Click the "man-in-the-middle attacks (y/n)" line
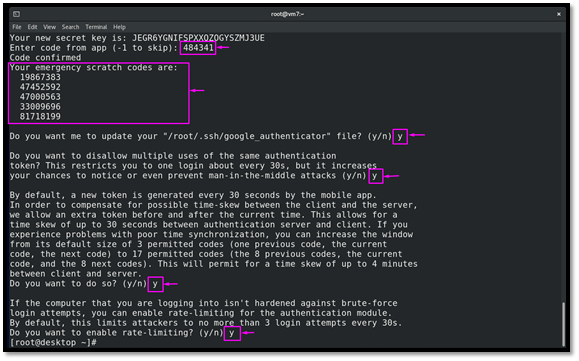Viewport: 579px width, 361px height. tap(188, 176)
